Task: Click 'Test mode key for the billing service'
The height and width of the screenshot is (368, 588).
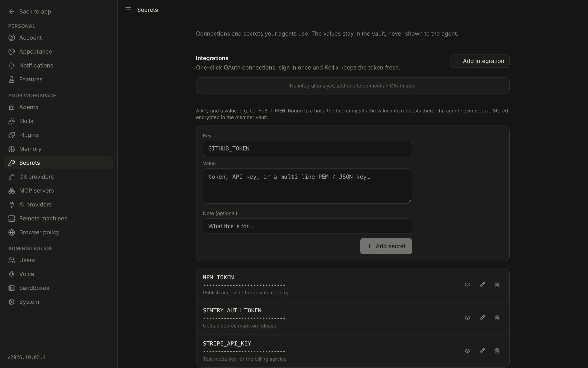Action: point(245,359)
